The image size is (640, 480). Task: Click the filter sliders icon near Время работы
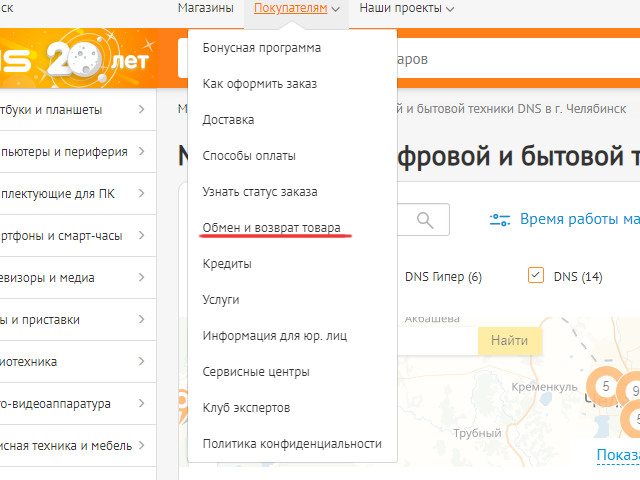(500, 220)
